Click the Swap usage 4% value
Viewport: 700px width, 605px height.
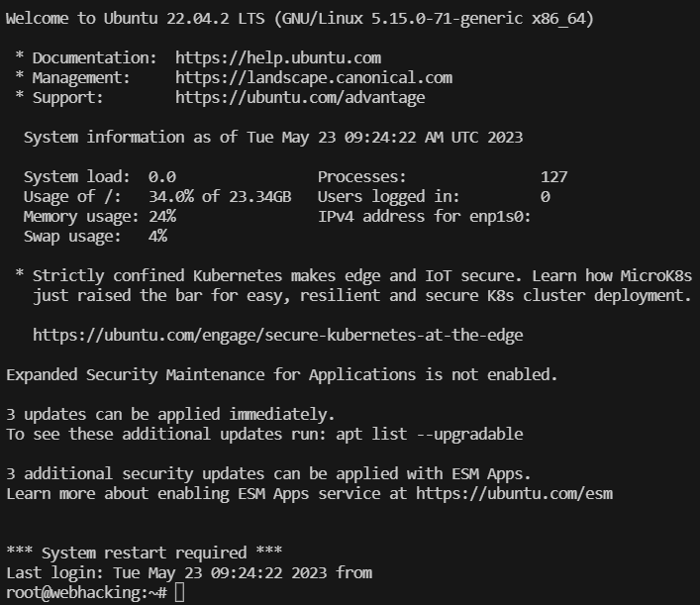[x=157, y=237]
